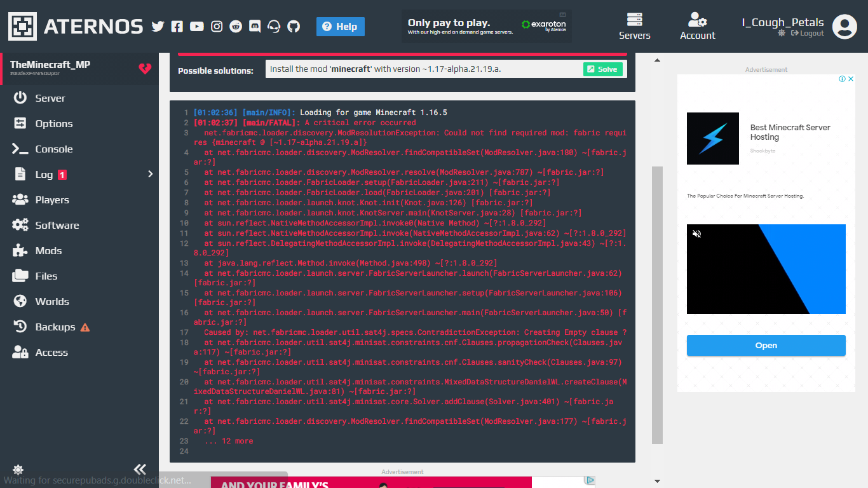Click the broken heart icon beside TheMinecraft_MP

[145, 69]
